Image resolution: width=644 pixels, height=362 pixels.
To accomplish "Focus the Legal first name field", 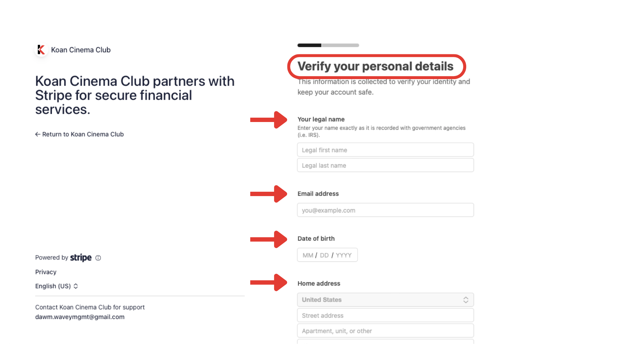I will pos(385,150).
